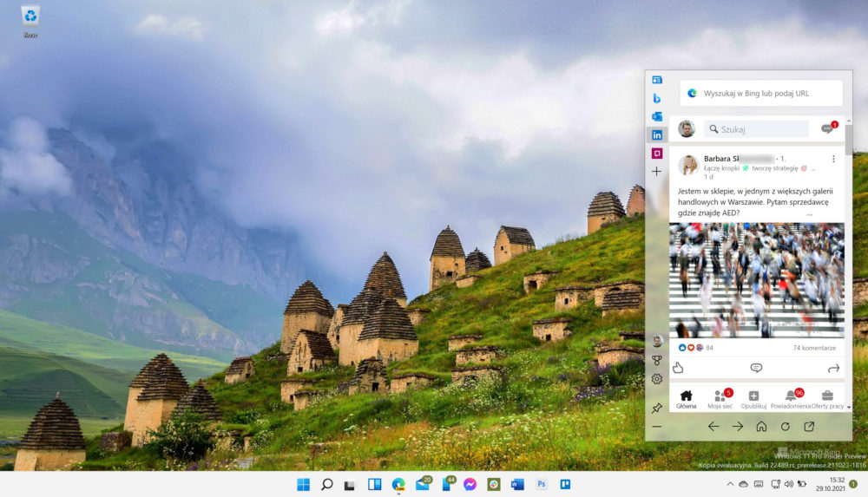868x497 pixels.
Task: Open Messenger on the taskbar
Action: pyautogui.click(x=470, y=484)
